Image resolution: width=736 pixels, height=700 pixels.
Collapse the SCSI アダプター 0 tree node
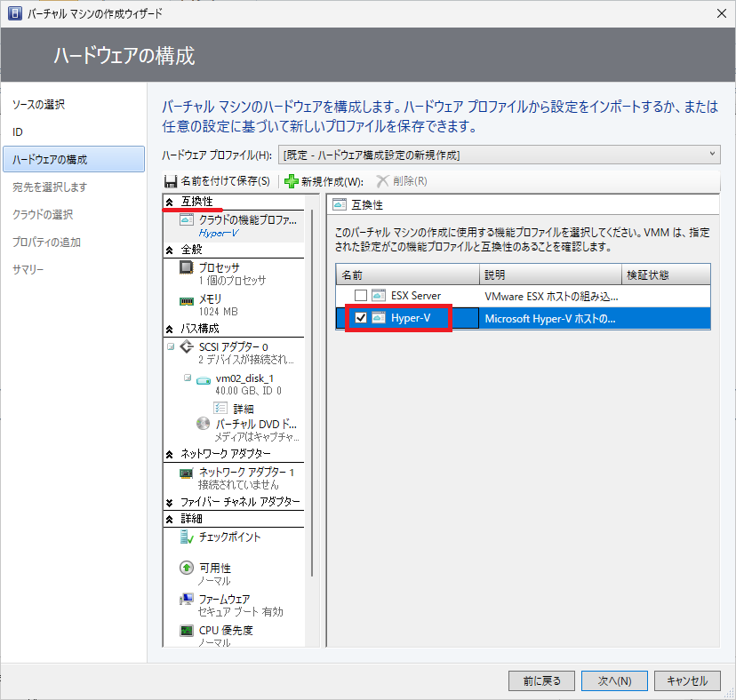(171, 346)
